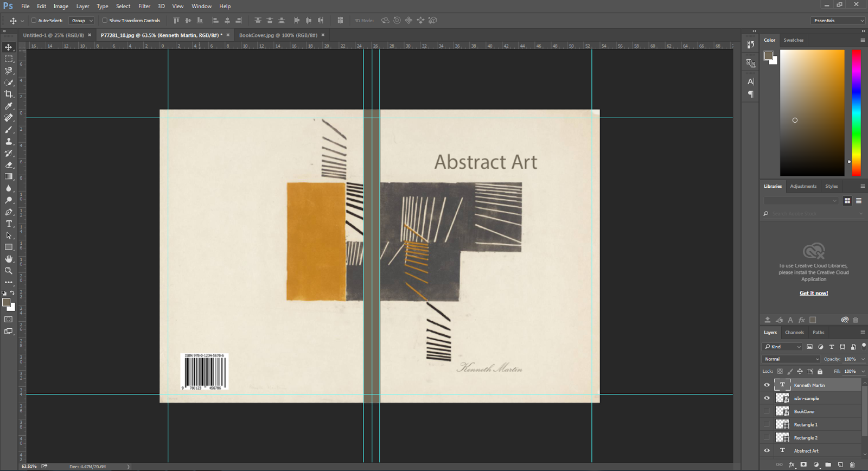Add layer style with fx icon
Image resolution: width=868 pixels, height=471 pixels.
point(792,464)
